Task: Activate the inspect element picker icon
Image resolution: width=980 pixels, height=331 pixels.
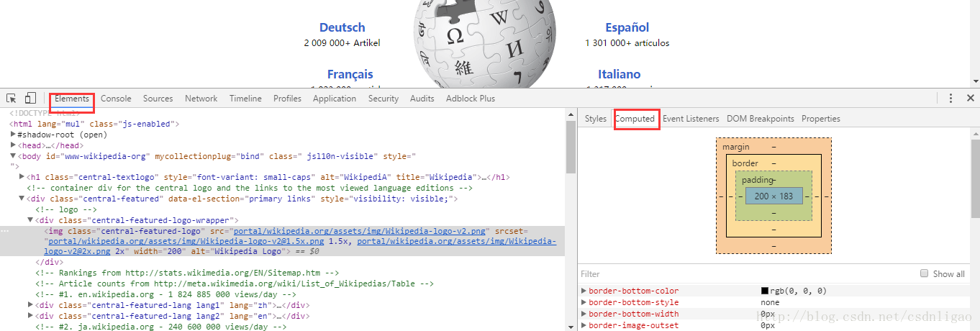Action: point(12,99)
